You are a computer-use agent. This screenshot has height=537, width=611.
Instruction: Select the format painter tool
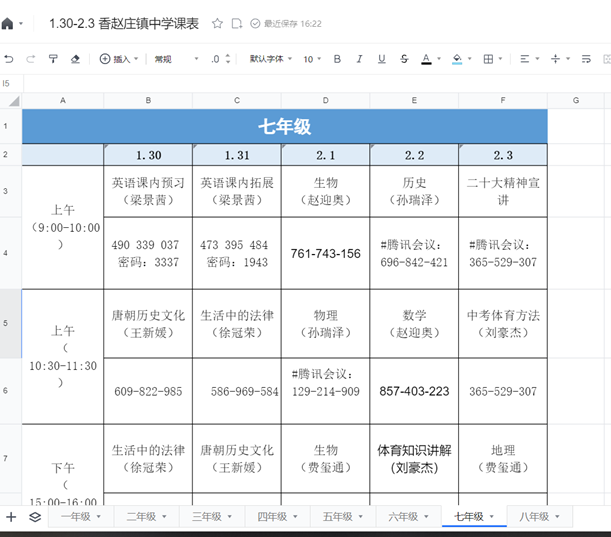pyautogui.click(x=53, y=59)
